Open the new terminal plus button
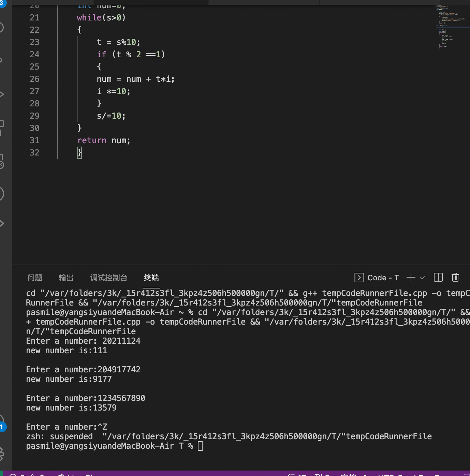Image resolution: width=470 pixels, height=476 pixels. pos(411,278)
